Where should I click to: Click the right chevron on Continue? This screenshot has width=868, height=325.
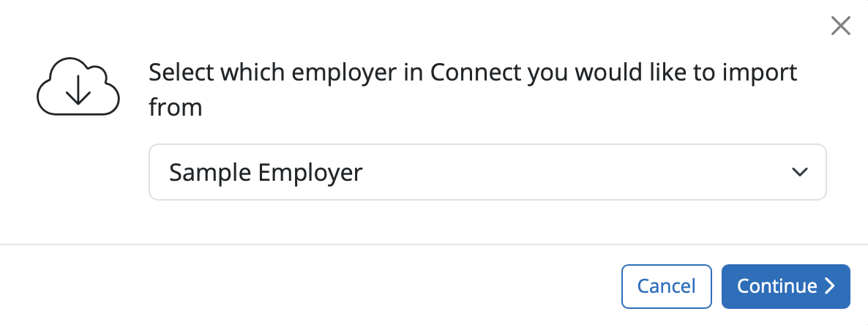point(830,286)
